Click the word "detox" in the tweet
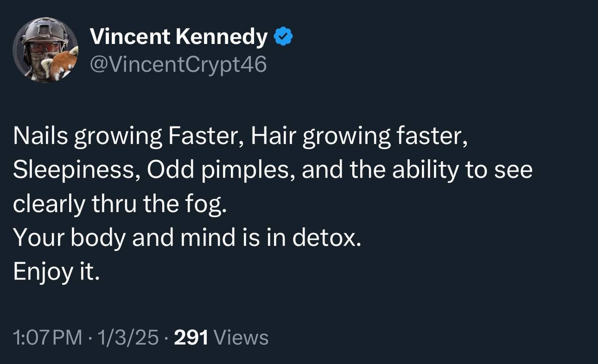 point(324,238)
